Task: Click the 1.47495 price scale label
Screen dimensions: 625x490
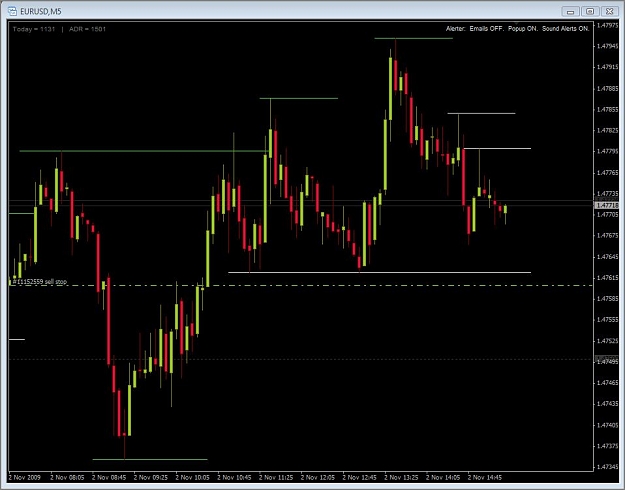Action: [607, 362]
